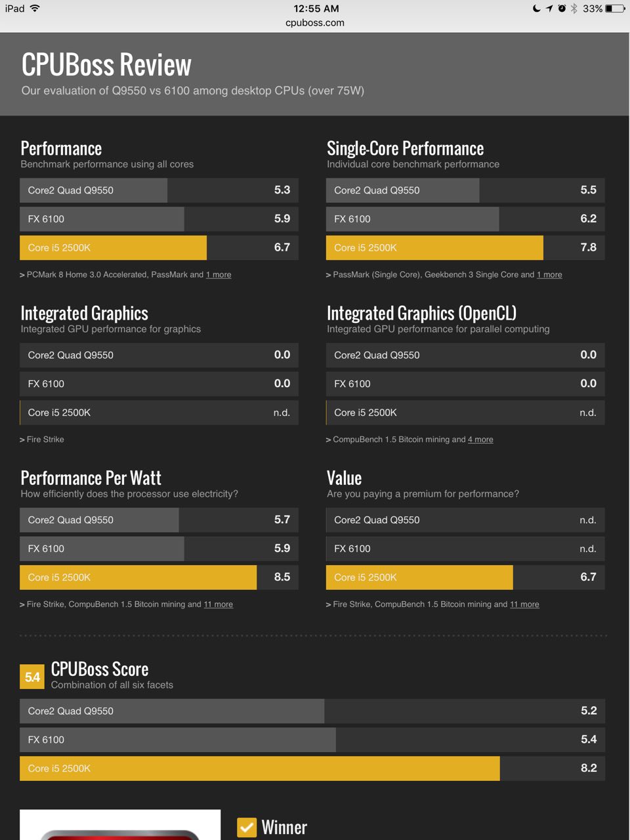
Task: Click Core i5 2500K yellow bar in CPUBoss Score
Action: tap(259, 768)
